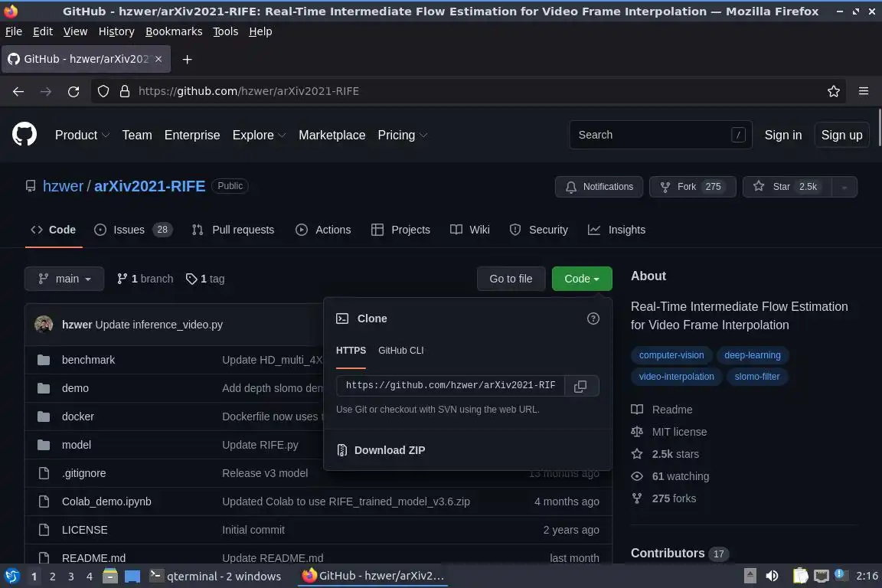This screenshot has height=588, width=882.
Task: Click volume speaker icon in system tray
Action: 772,576
